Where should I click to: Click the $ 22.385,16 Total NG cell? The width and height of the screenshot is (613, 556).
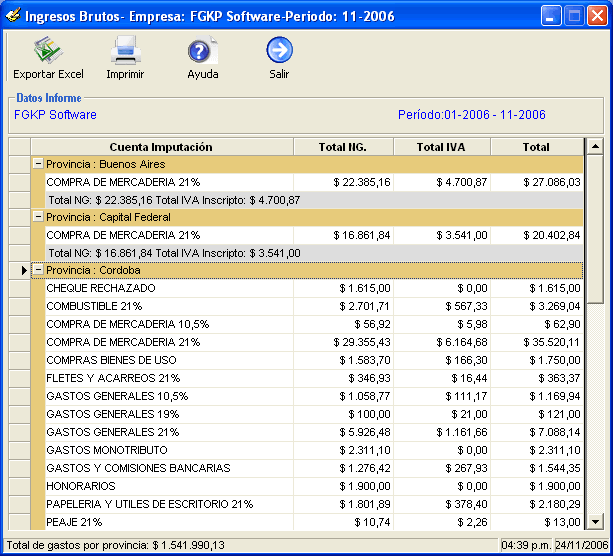(x=343, y=182)
